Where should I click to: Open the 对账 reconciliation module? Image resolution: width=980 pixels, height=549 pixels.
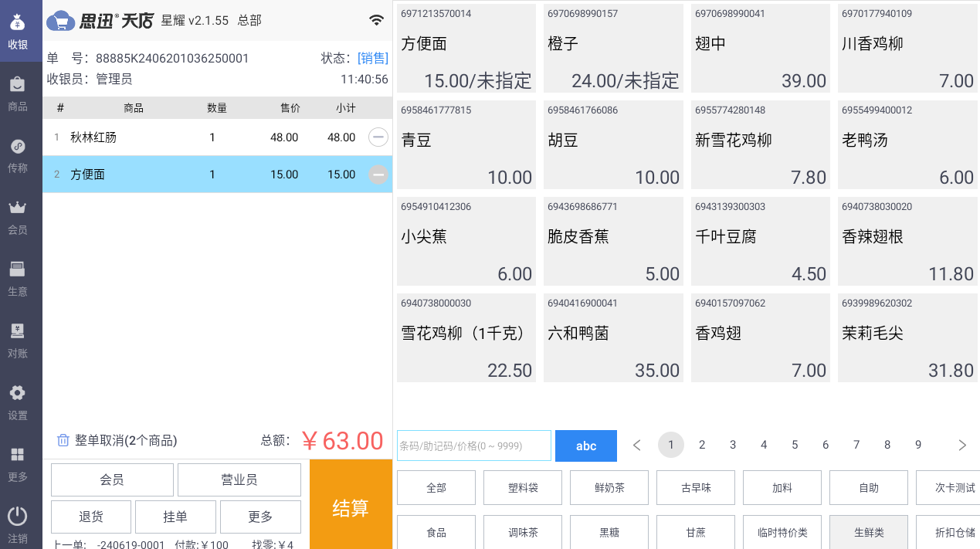[x=19, y=340]
